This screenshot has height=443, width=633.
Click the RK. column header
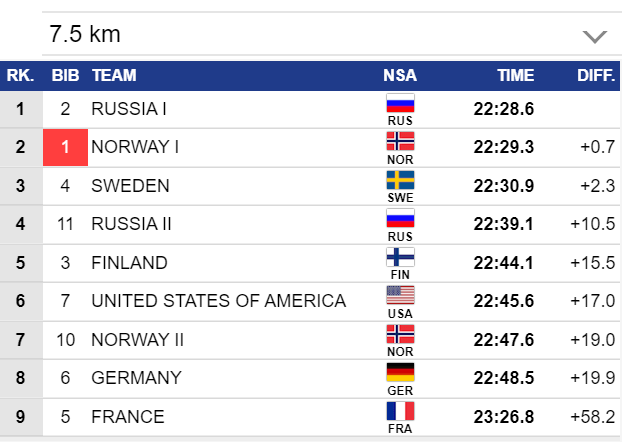[19, 75]
